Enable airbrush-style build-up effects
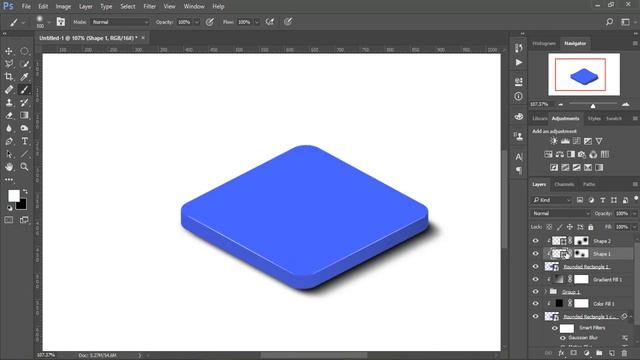The width and height of the screenshot is (640, 360). [270, 22]
